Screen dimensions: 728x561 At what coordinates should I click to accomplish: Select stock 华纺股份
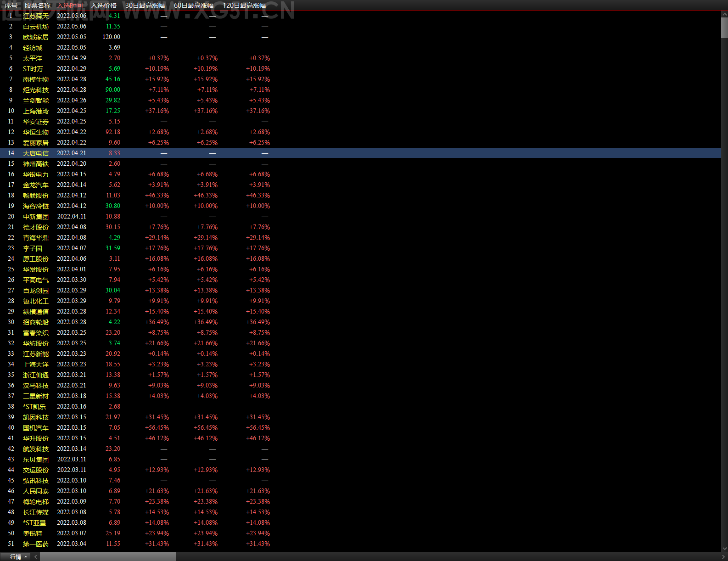point(36,343)
